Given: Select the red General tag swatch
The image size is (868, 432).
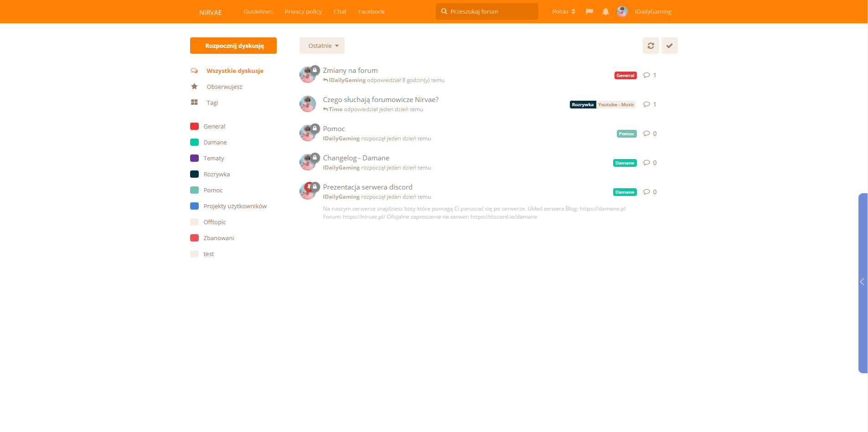Looking at the screenshot, I should [194, 126].
